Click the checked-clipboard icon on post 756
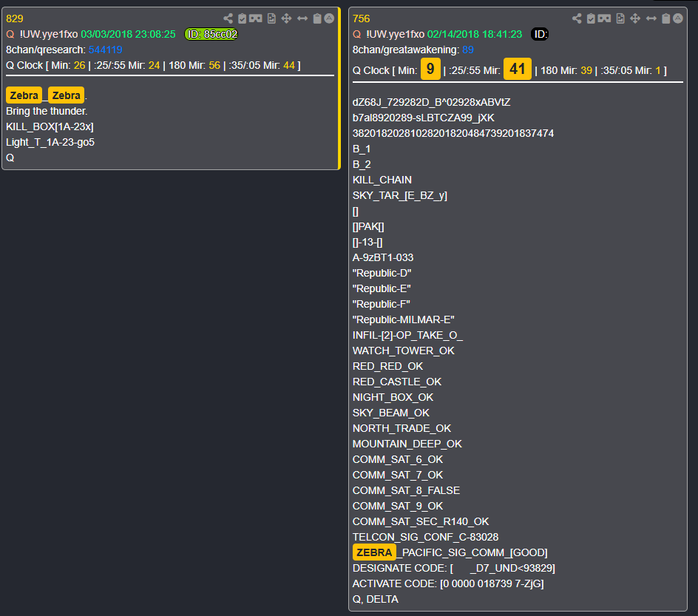698x616 pixels. pyautogui.click(x=592, y=18)
